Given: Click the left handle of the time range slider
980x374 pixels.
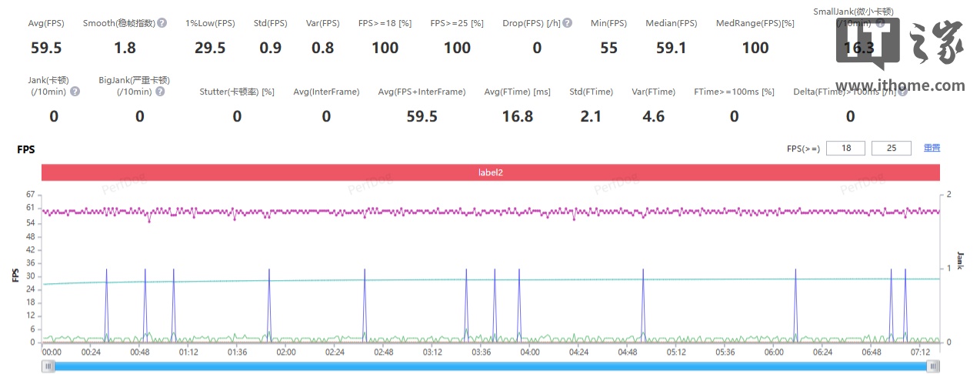Looking at the screenshot, I should [49, 366].
